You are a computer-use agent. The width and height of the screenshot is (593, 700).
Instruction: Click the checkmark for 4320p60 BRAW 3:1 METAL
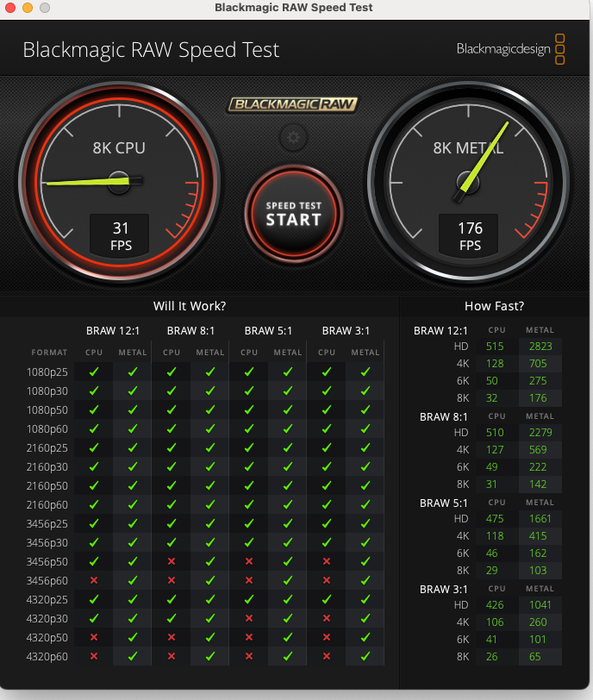[x=365, y=656]
